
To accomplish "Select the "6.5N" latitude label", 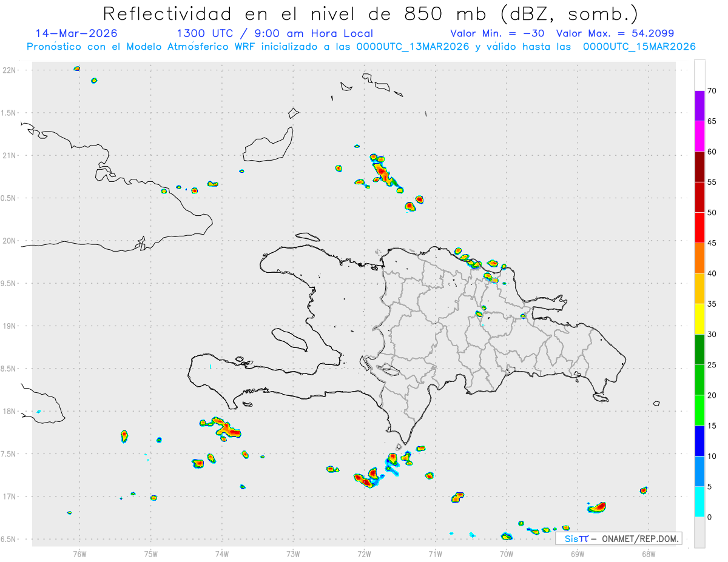I will (x=9, y=540).
